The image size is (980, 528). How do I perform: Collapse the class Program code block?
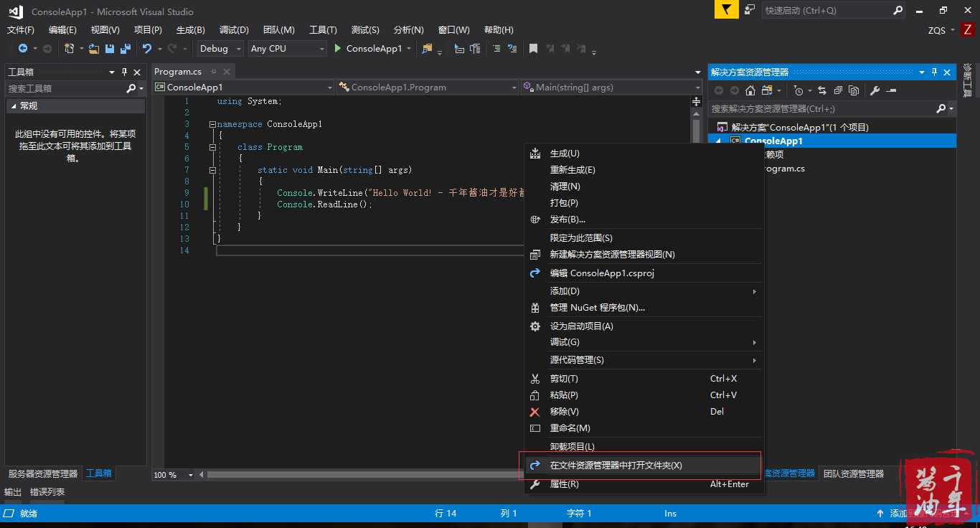pos(212,147)
